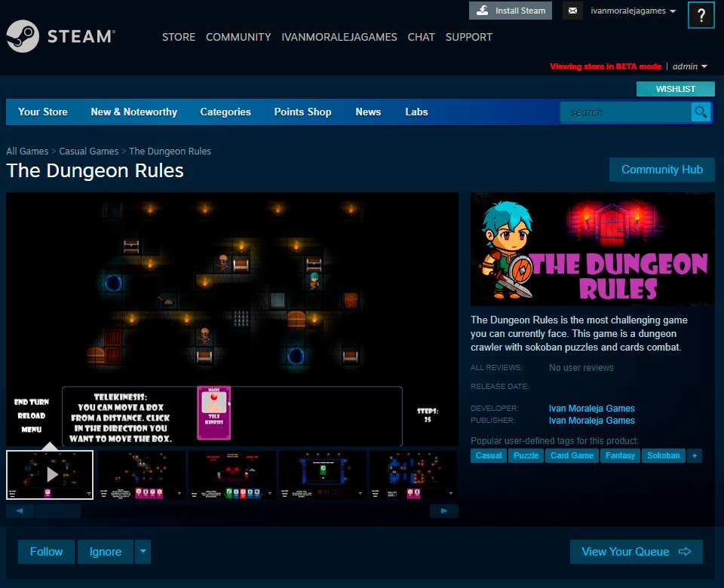The image size is (724, 588).
Task: Click the scroll right arrow under thumbnails
Action: [443, 511]
